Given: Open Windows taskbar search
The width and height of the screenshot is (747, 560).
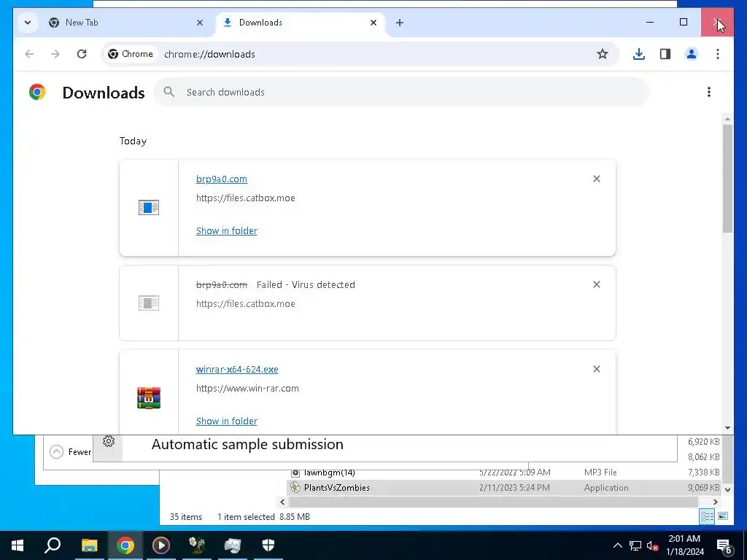Looking at the screenshot, I should pos(53,545).
